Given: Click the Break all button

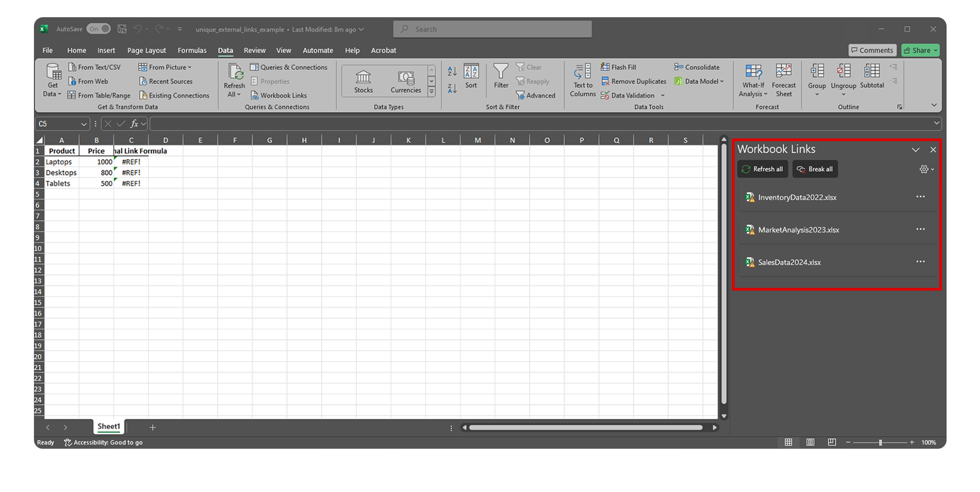Looking at the screenshot, I should 815,168.
